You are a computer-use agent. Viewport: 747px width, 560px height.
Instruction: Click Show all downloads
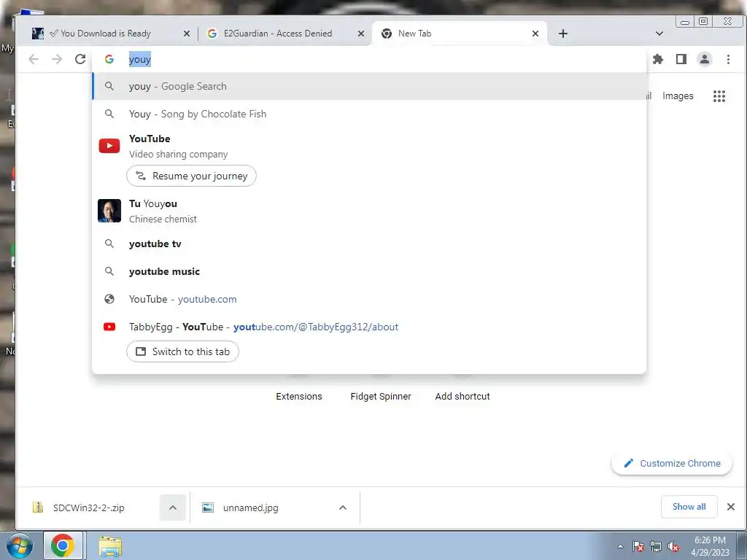tap(689, 507)
